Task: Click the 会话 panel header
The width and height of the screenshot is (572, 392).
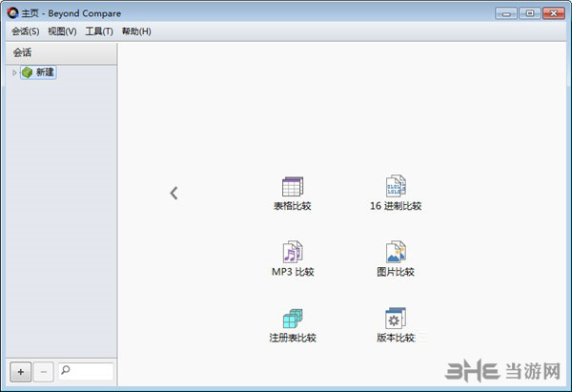Action: [61, 52]
